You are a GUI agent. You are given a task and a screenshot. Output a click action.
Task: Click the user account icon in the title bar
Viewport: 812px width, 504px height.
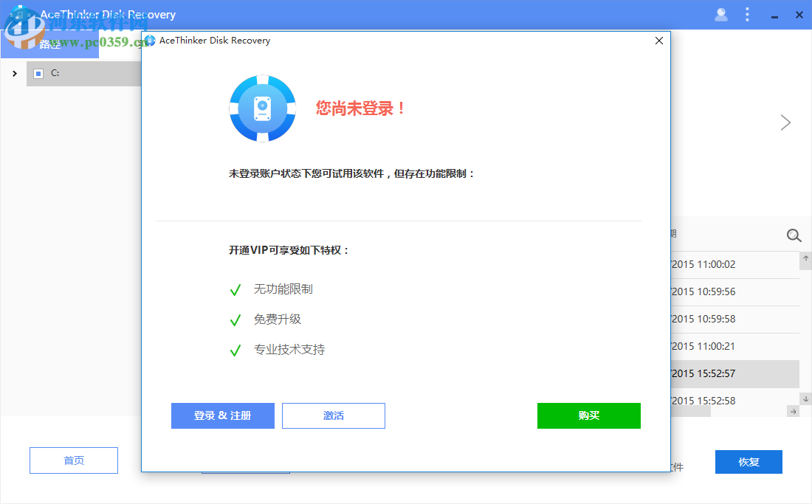tap(720, 14)
